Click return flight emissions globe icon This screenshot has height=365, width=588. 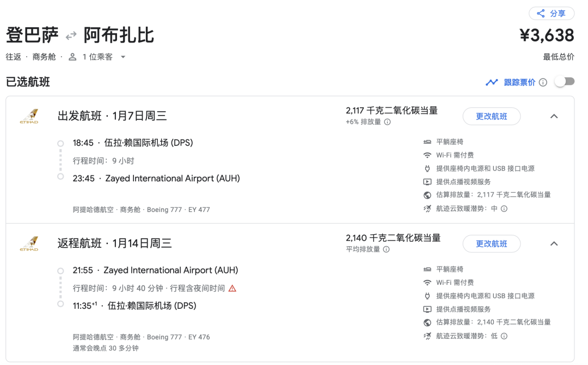click(427, 323)
